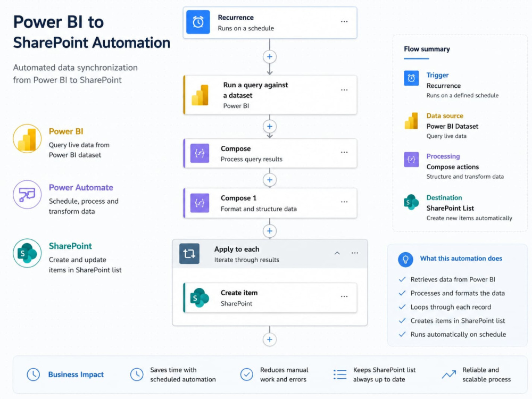The image size is (532, 399).
Task: Click the Power Automate heading on left
Action: pos(81,188)
